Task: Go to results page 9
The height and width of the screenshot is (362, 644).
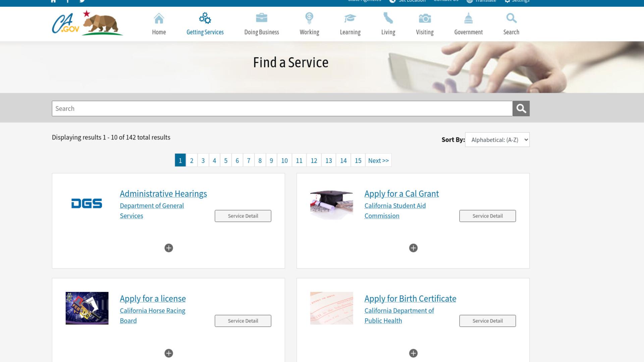Action: [271, 161]
